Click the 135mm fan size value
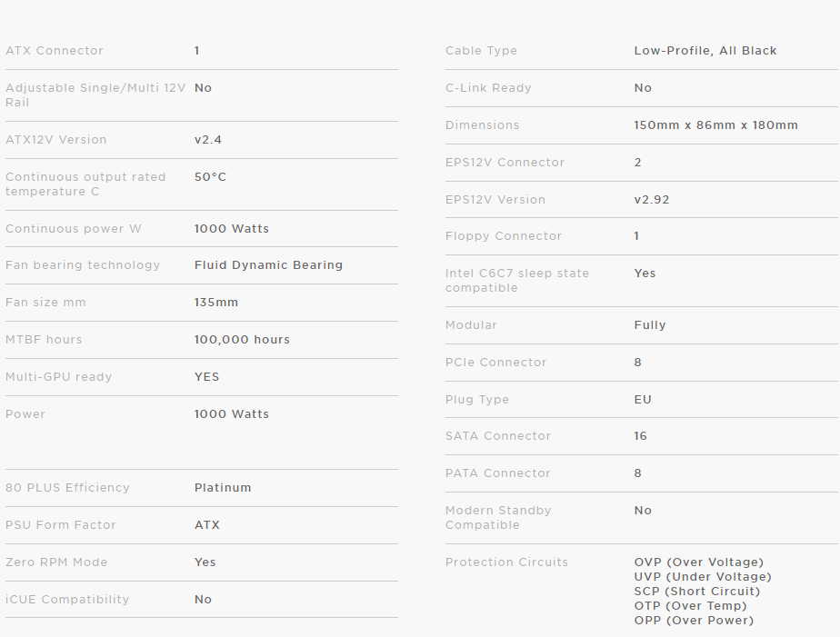 coord(216,303)
